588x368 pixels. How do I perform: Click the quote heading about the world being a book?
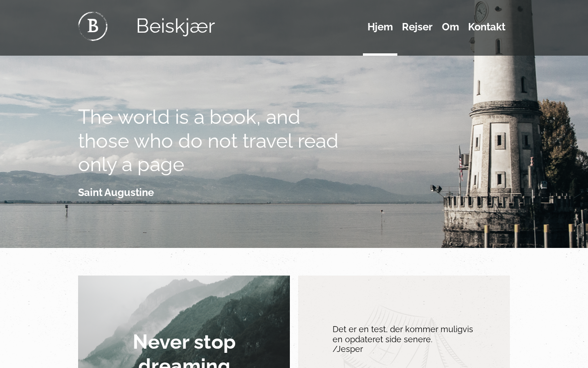point(208,141)
